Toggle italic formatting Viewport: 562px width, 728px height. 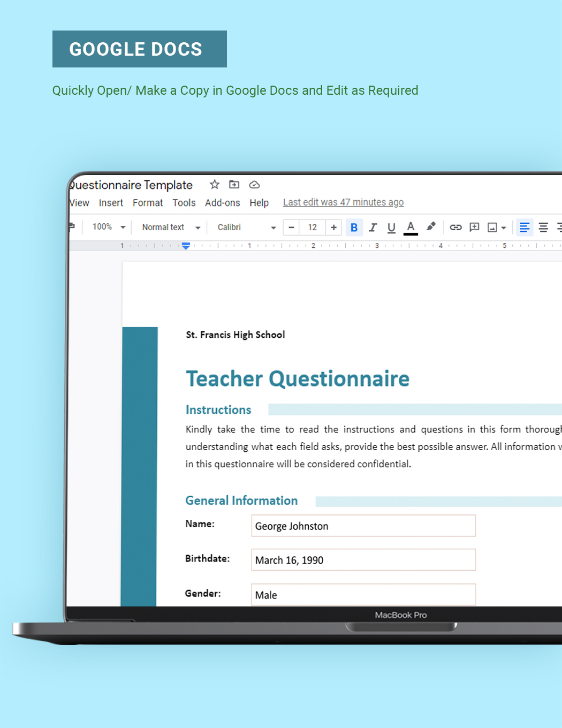tap(373, 227)
